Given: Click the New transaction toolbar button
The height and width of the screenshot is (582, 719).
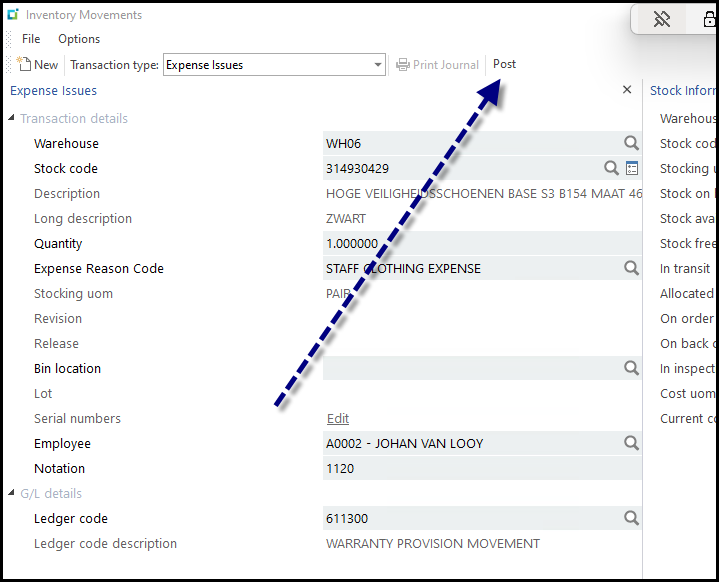Looking at the screenshot, I should click(x=38, y=65).
